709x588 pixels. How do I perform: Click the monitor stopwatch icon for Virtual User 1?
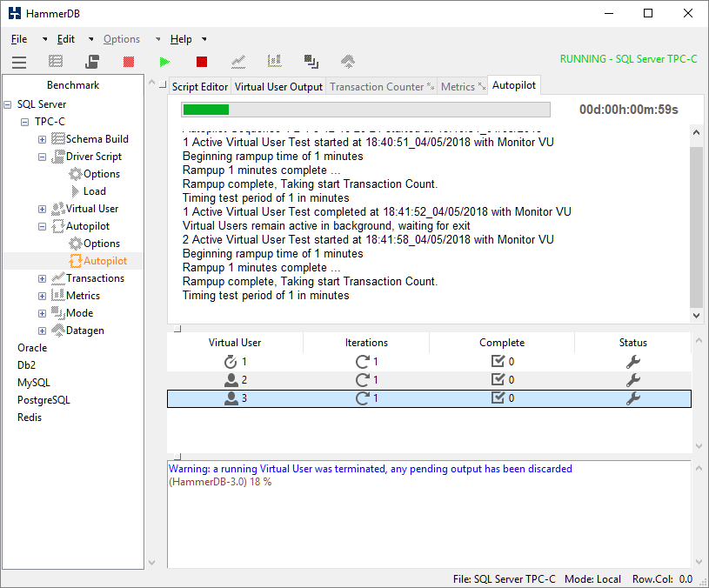231,362
